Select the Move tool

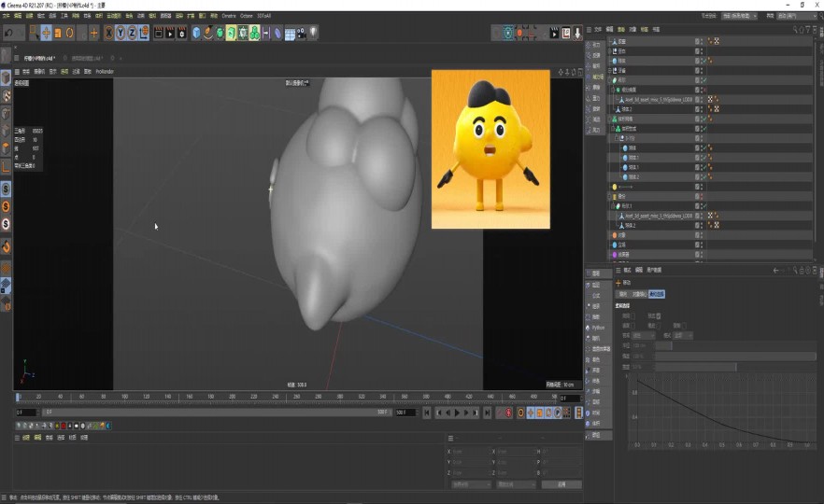point(47,33)
